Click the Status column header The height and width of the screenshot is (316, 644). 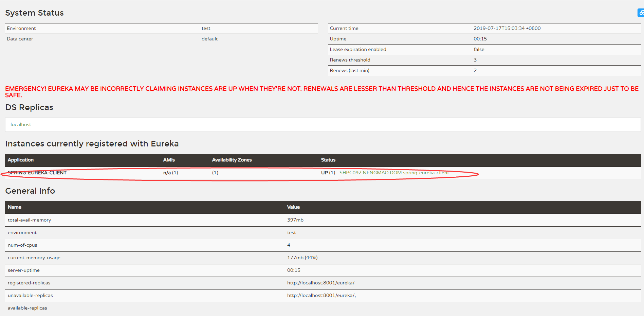click(328, 160)
